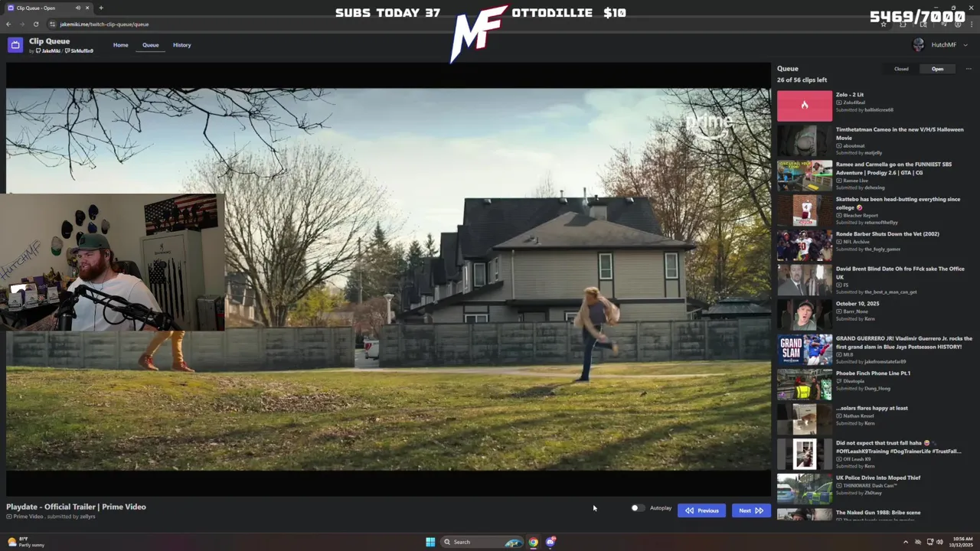Open the volume tray icon
This screenshot has height=551, width=980.
pos(940,542)
